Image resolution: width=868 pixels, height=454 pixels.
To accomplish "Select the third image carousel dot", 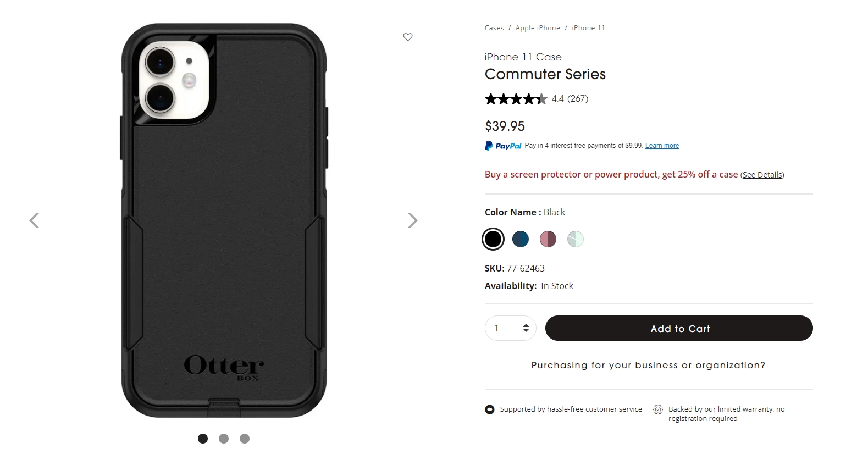I will pyautogui.click(x=245, y=439).
